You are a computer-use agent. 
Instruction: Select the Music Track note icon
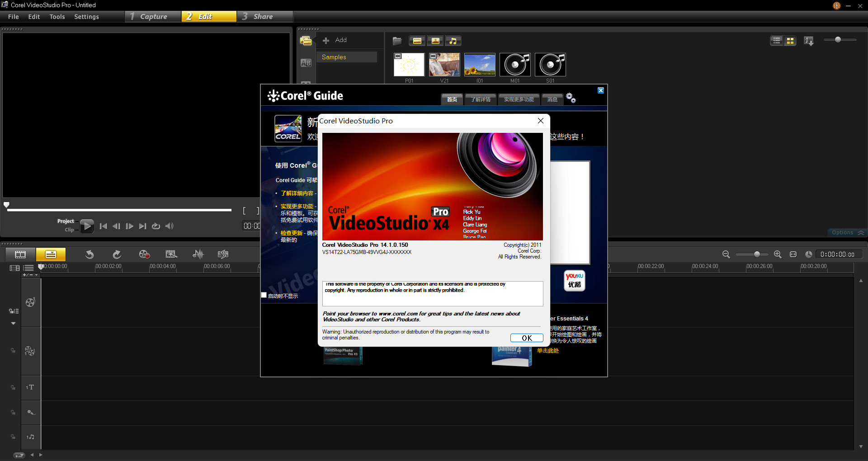[30, 437]
